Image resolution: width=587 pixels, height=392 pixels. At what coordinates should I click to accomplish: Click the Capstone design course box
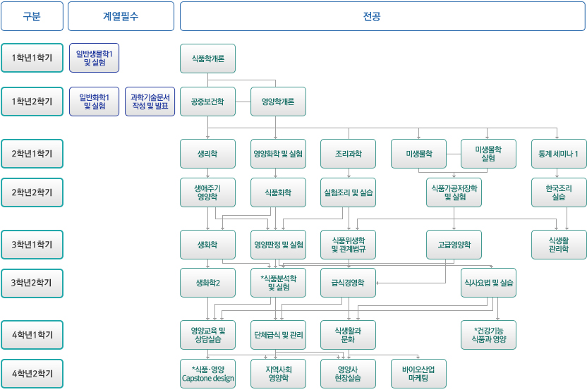[207, 374]
